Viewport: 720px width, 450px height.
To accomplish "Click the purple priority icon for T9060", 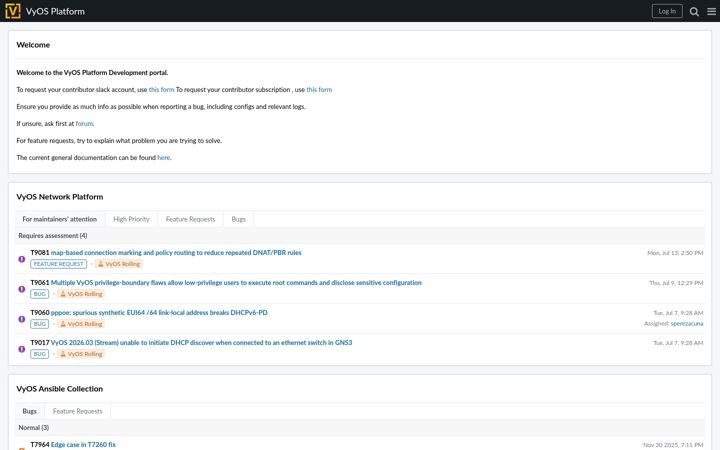I will tap(22, 319).
